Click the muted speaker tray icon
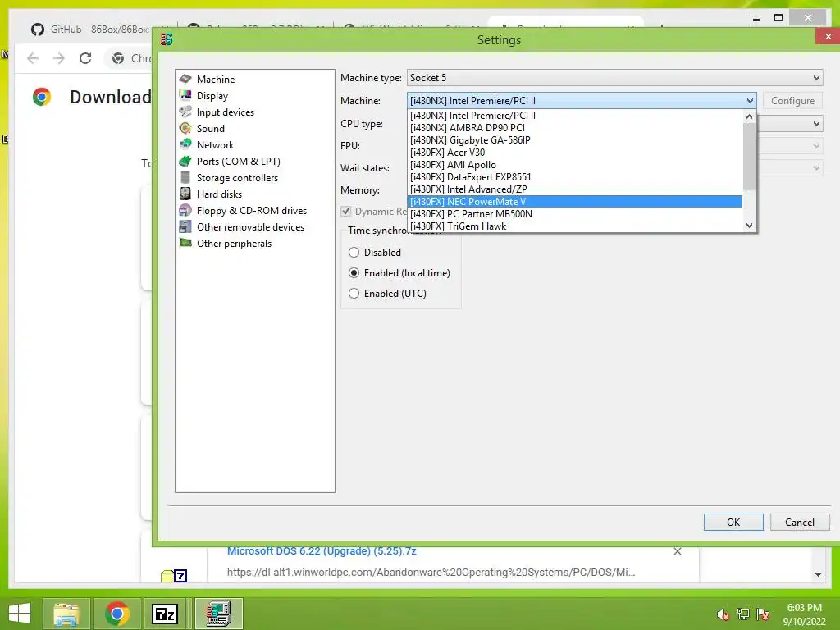Screen dimensions: 840x630 pos(723,614)
